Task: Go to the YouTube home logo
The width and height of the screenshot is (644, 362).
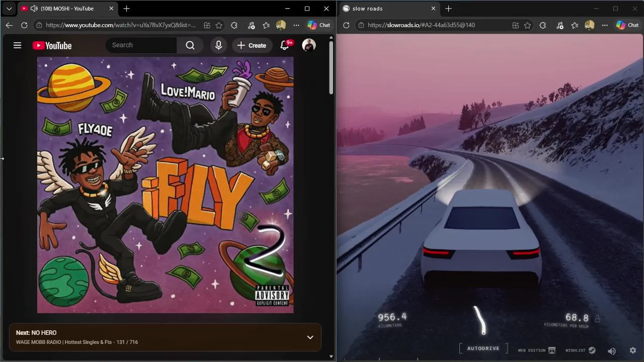Action: 52,46
